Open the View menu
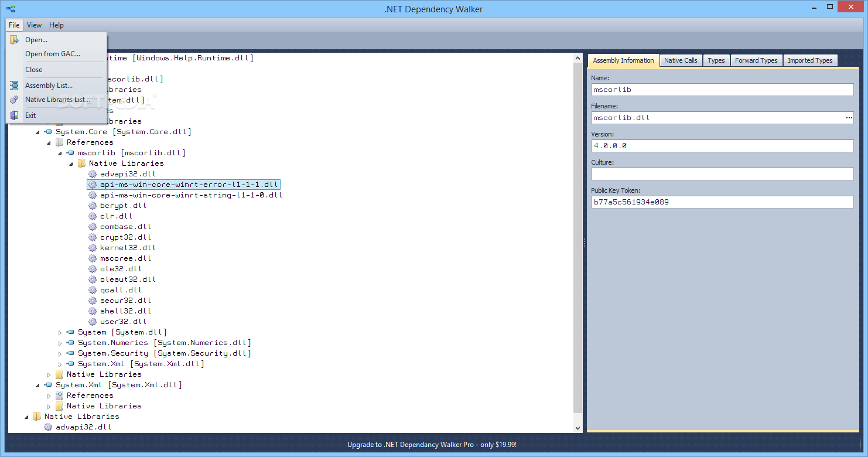 coord(34,25)
